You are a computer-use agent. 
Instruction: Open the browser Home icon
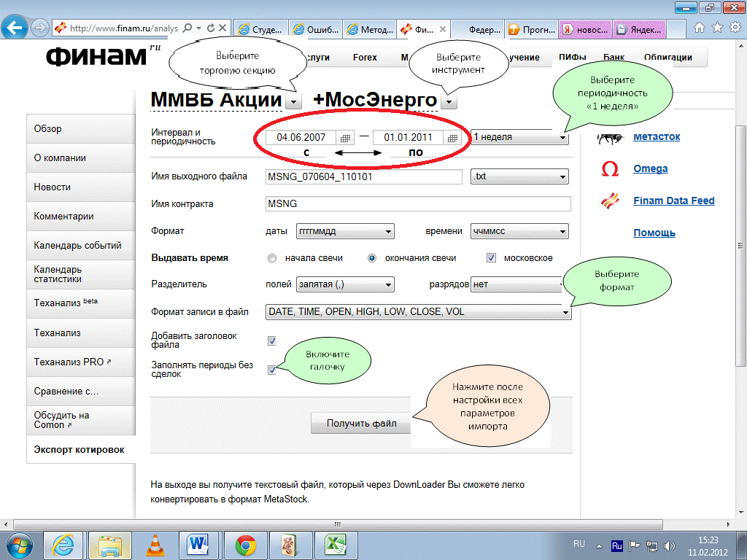pyautogui.click(x=699, y=28)
